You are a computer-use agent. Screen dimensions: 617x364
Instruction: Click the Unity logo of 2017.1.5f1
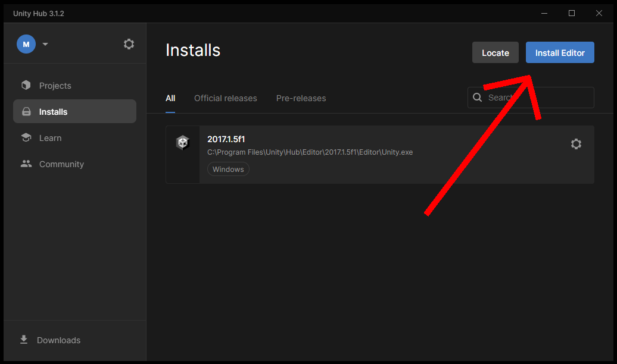click(x=183, y=143)
